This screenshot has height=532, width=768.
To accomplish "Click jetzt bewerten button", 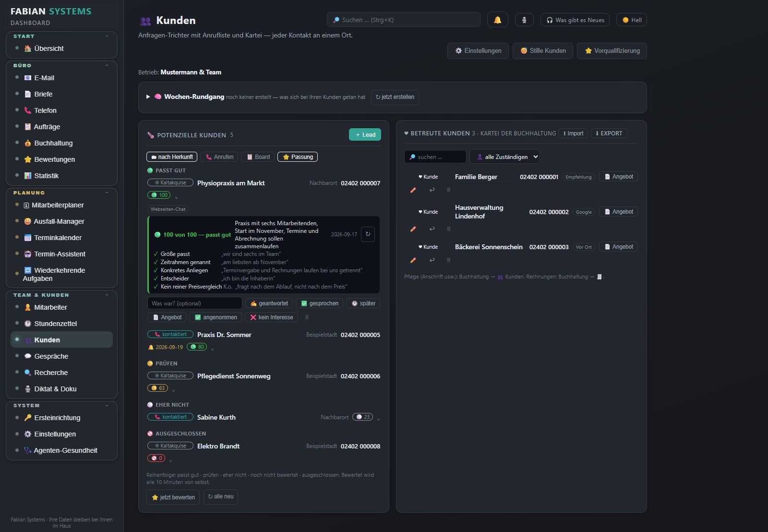I will [173, 497].
